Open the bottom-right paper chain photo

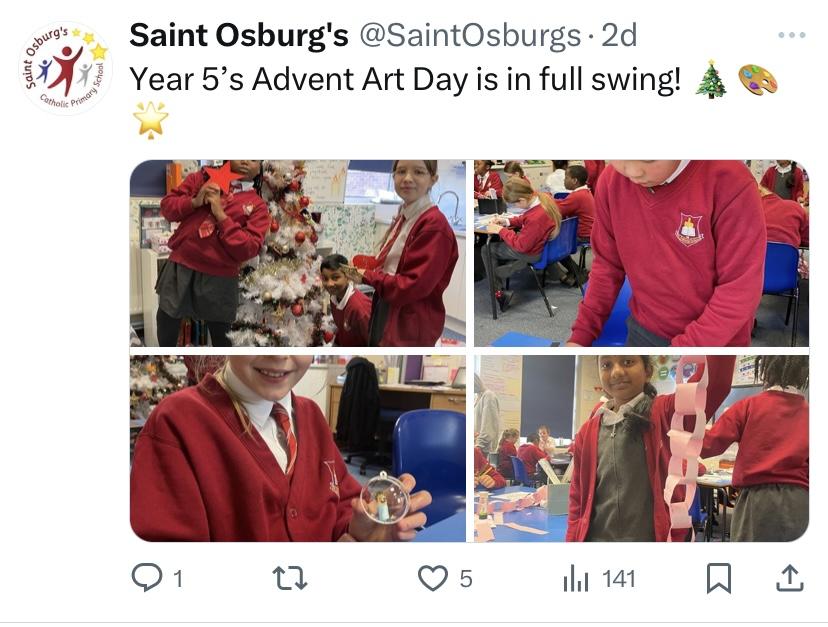pyautogui.click(x=641, y=448)
